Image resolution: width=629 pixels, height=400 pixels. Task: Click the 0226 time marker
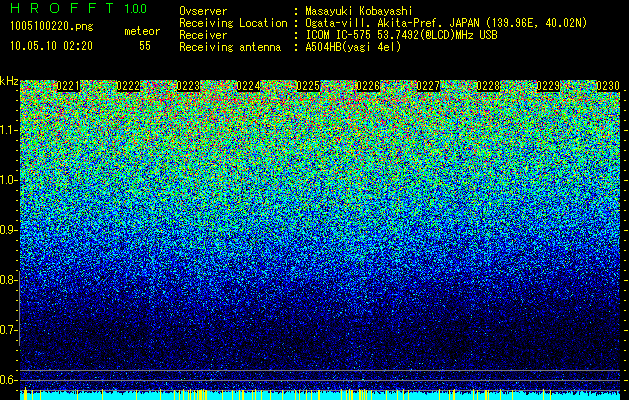coord(368,86)
